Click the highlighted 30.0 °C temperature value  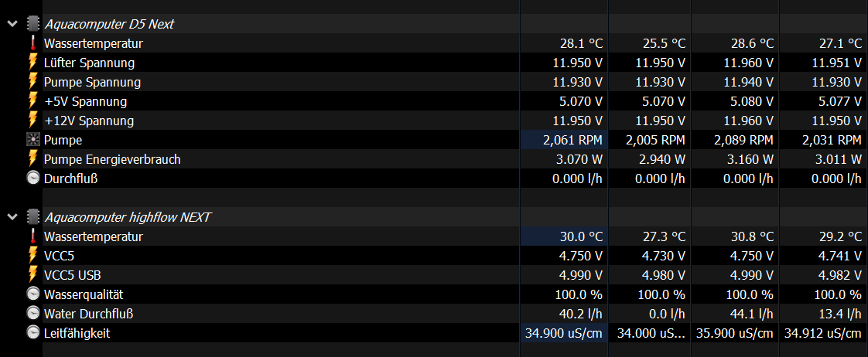pyautogui.click(x=581, y=237)
